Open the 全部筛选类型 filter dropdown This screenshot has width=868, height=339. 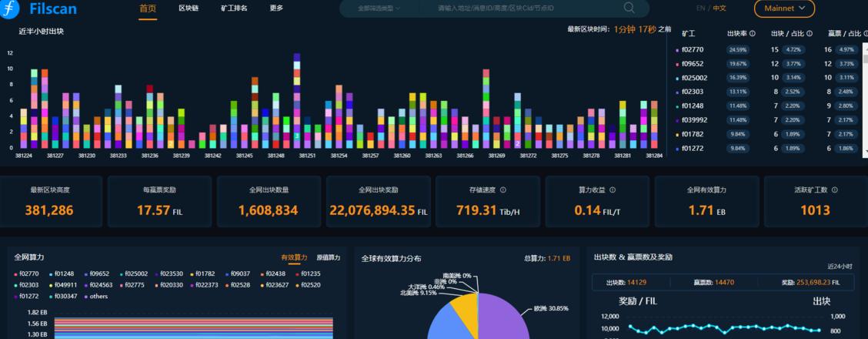[x=379, y=8]
